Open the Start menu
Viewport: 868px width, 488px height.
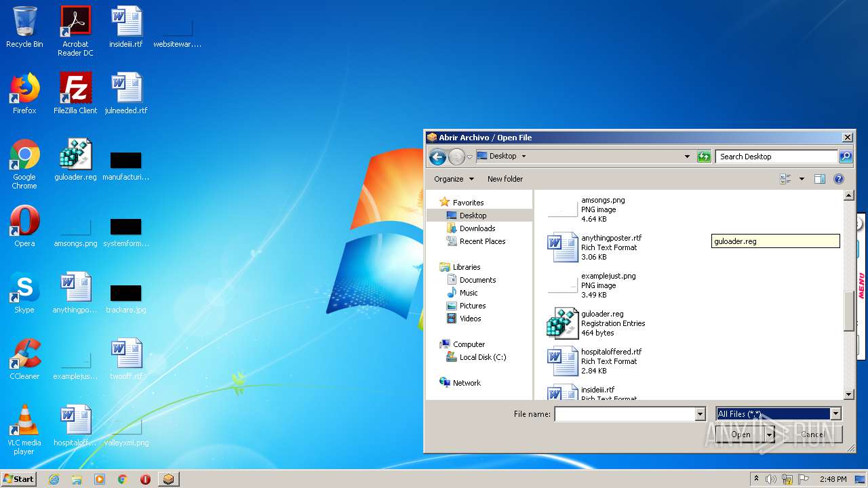coord(18,479)
